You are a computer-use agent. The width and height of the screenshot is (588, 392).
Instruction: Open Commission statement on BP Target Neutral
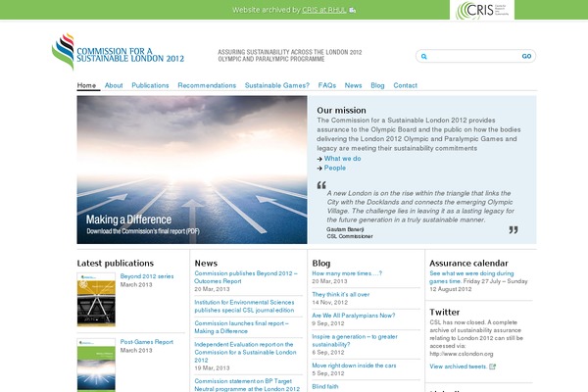point(247,385)
